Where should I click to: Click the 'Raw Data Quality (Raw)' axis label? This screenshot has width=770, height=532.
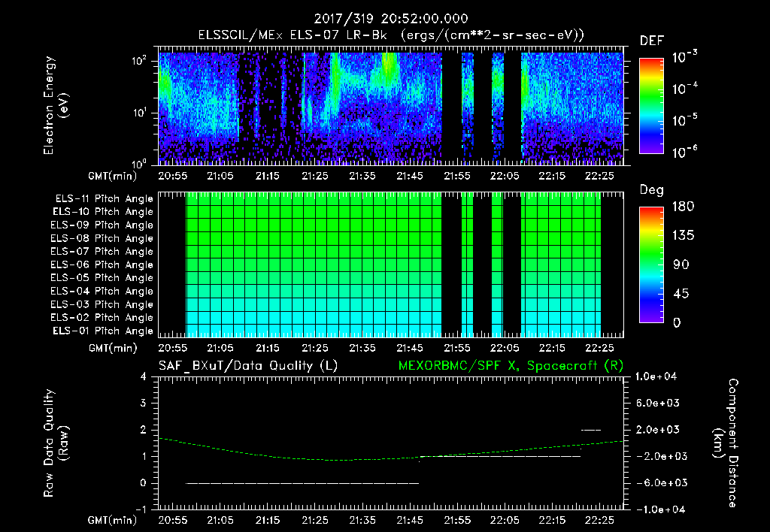click(x=56, y=443)
